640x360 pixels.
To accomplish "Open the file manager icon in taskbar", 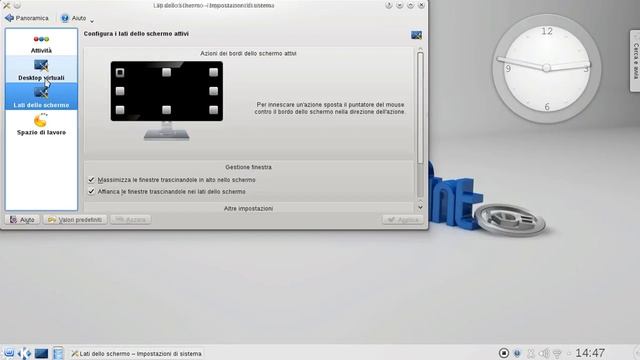I will (58, 353).
